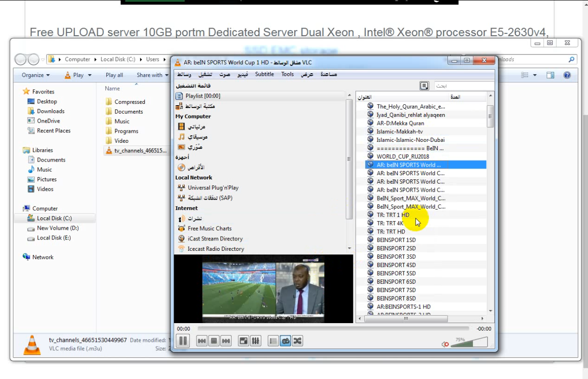This screenshot has width=588, height=379.
Task: Open the صوت (Audio) menu
Action: [x=225, y=74]
